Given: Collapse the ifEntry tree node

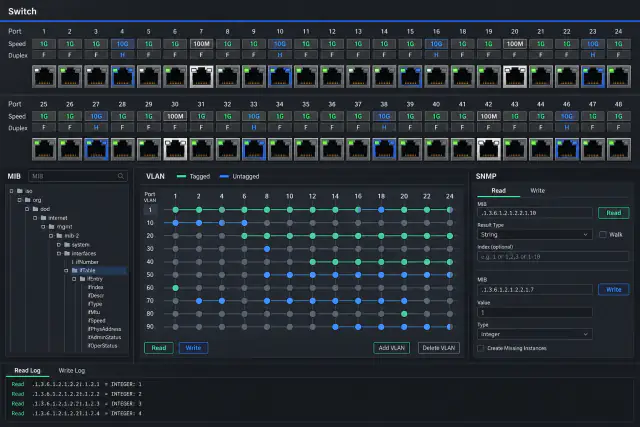Looking at the screenshot, I should 74,279.
